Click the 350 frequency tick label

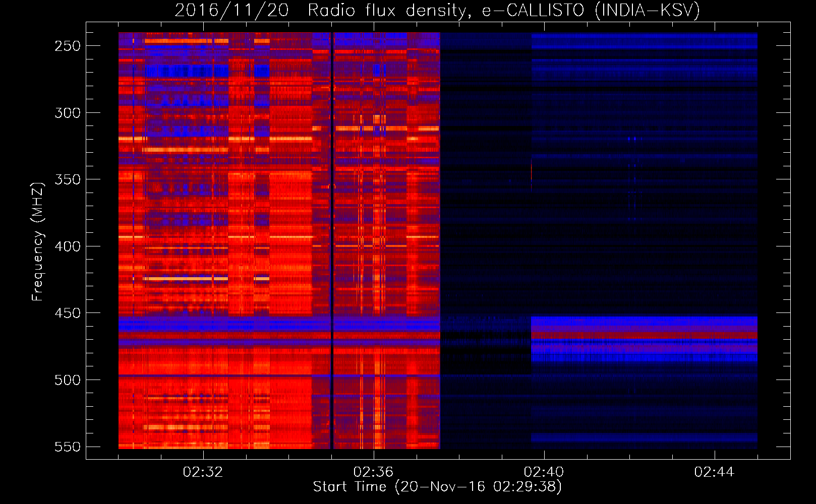coord(68,180)
